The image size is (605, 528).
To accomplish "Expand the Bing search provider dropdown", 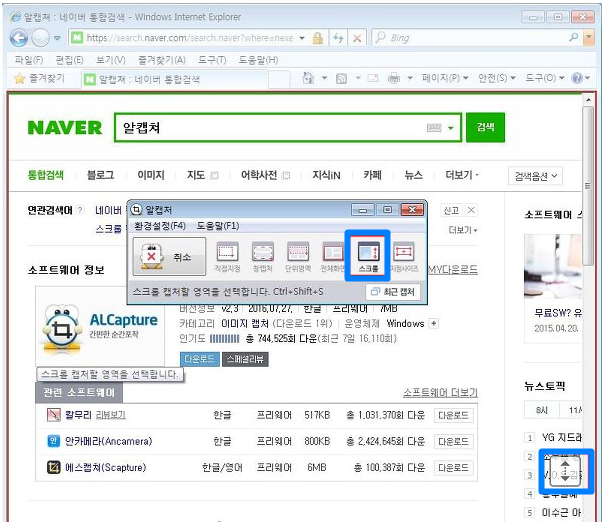I will tap(589, 37).
